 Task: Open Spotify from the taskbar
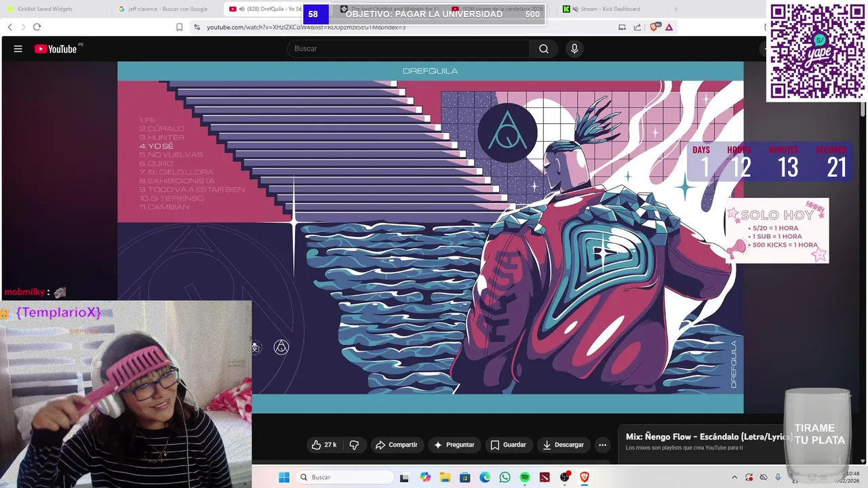525,477
